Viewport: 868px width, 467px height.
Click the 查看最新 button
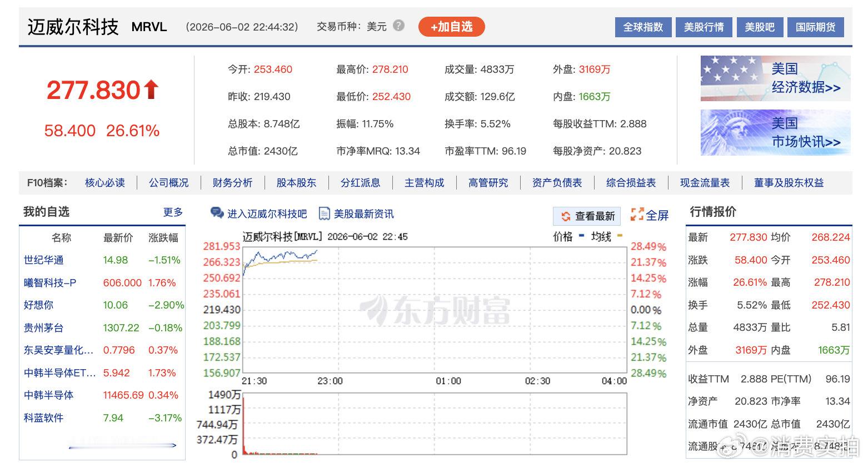[x=587, y=216]
